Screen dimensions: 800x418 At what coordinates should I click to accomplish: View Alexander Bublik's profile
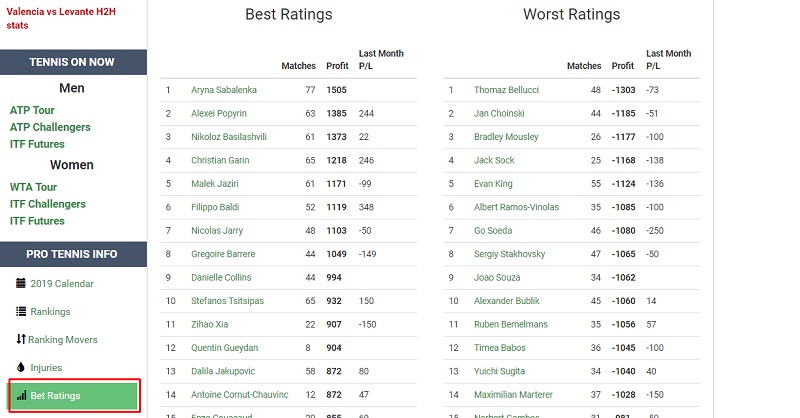click(x=507, y=301)
